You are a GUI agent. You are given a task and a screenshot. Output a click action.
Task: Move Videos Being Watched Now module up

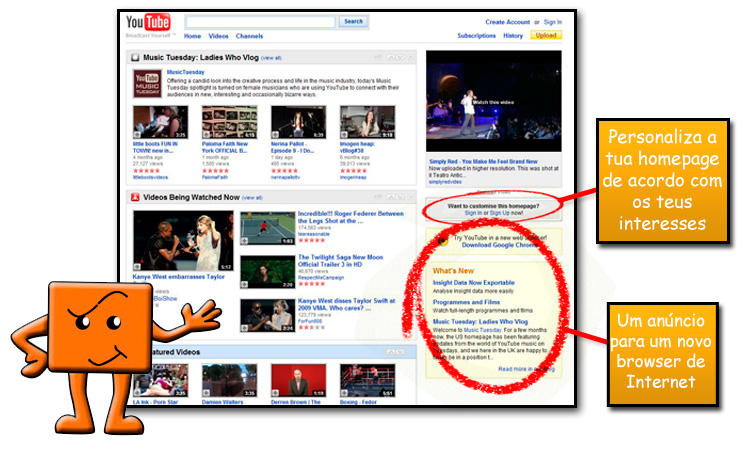click(x=391, y=197)
